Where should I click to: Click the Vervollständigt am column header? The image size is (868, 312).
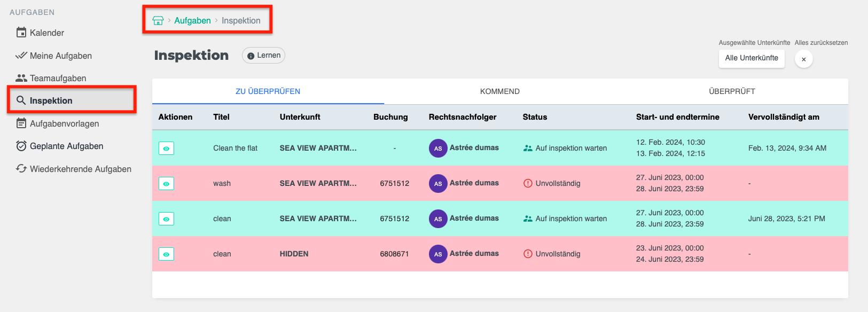click(x=784, y=117)
